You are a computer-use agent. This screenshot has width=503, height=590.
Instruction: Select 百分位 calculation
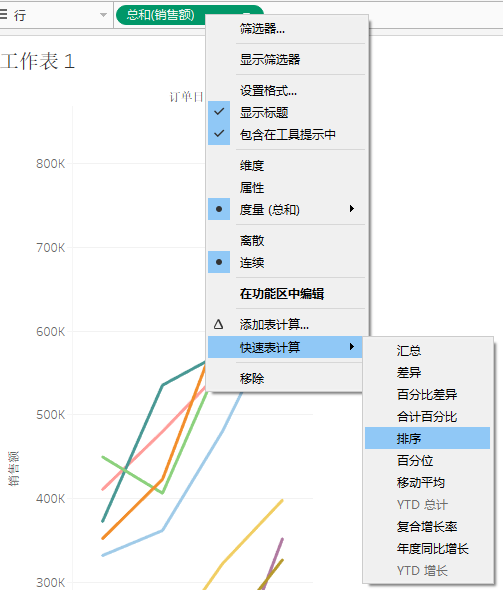pyautogui.click(x=427, y=460)
